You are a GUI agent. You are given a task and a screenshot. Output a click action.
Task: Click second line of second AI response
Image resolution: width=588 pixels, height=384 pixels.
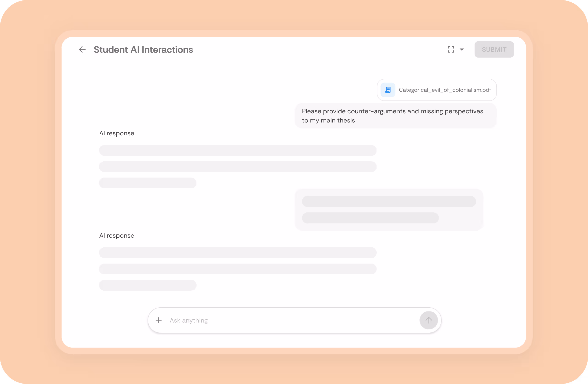pyautogui.click(x=238, y=269)
